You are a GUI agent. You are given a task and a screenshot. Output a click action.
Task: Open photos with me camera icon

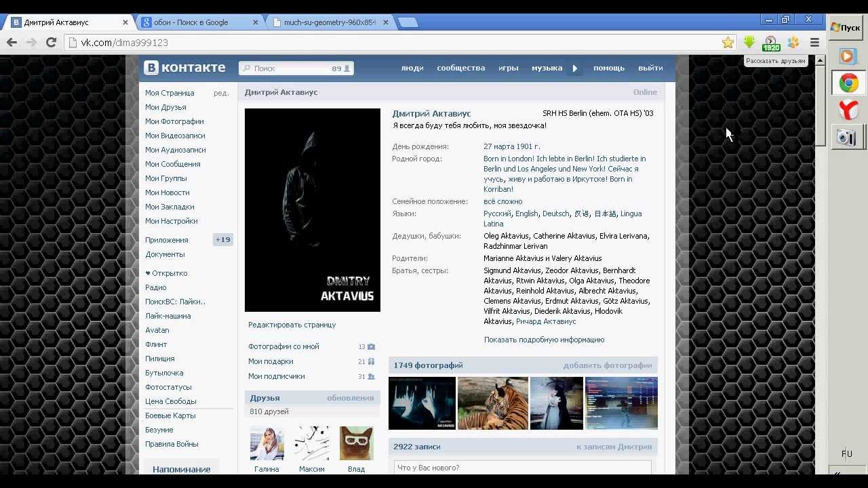371,346
